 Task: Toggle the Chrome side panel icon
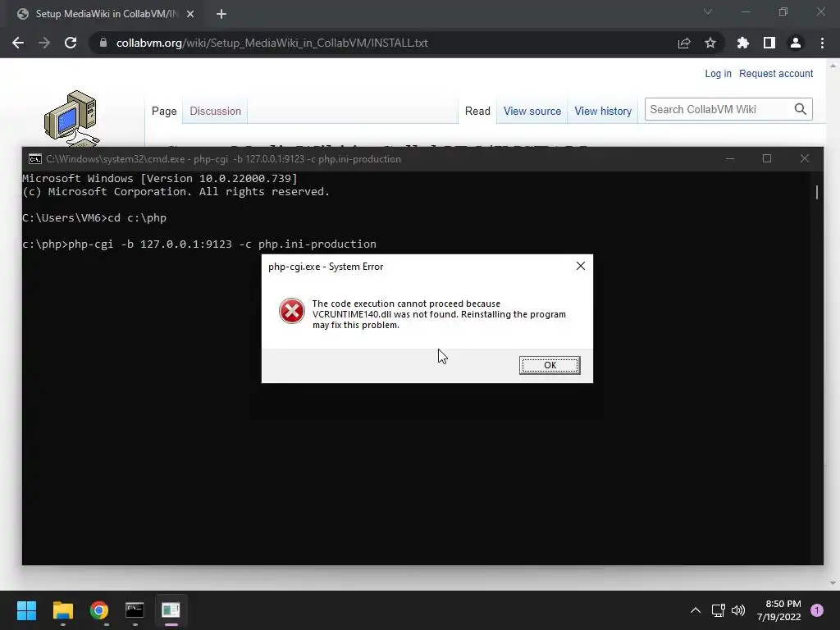[769, 43]
